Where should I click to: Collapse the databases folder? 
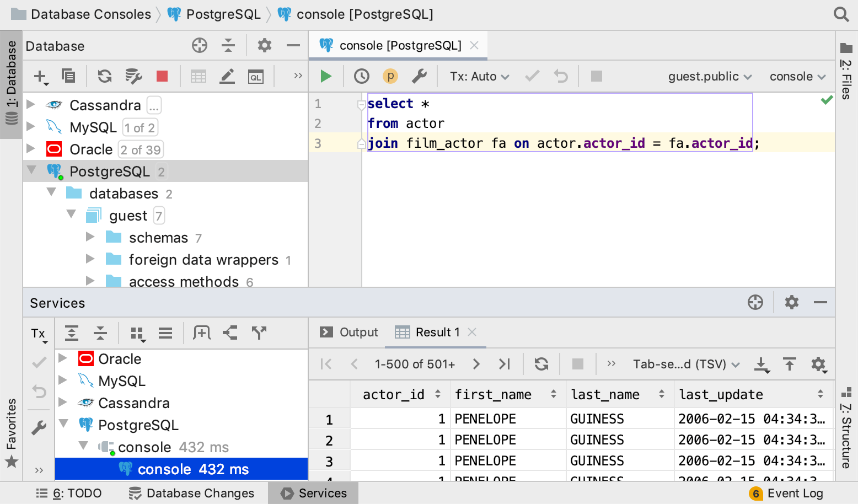point(51,192)
